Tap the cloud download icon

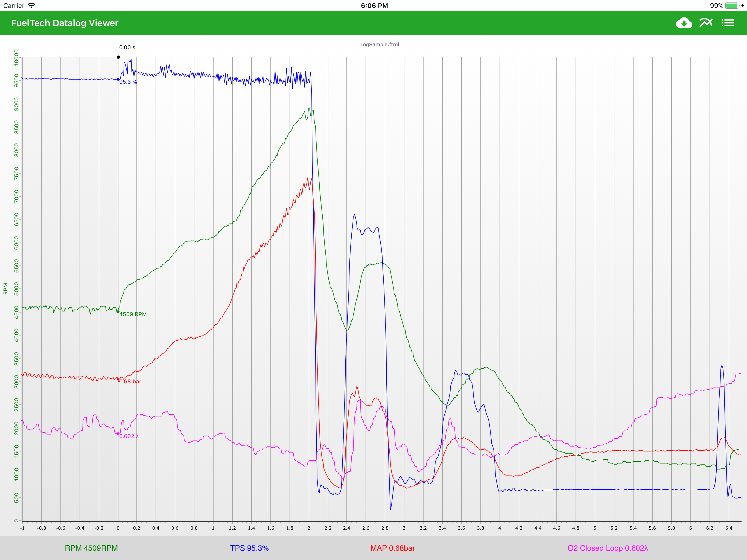[x=684, y=23]
